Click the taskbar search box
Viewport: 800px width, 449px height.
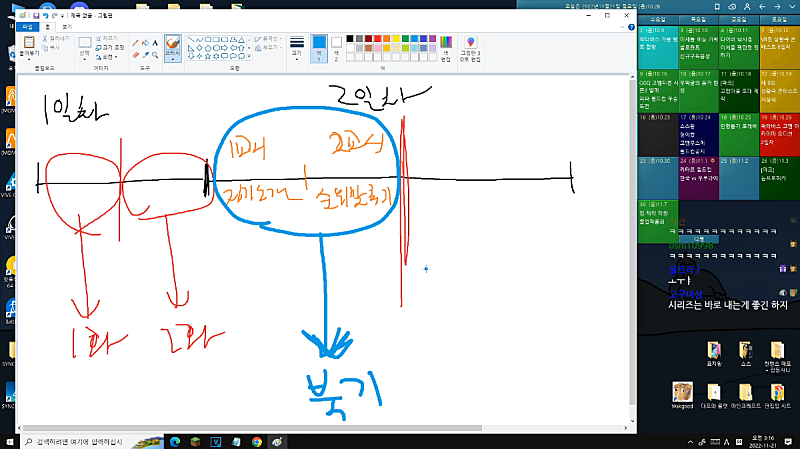point(92,442)
